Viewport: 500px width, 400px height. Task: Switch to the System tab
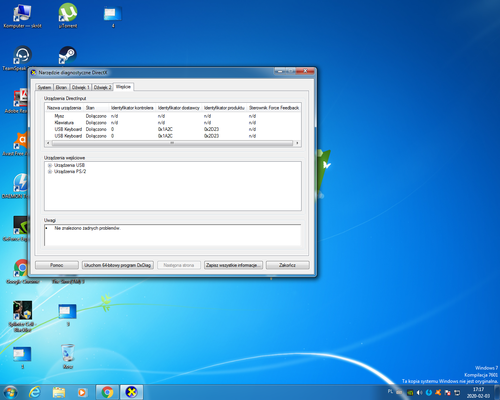pos(44,87)
